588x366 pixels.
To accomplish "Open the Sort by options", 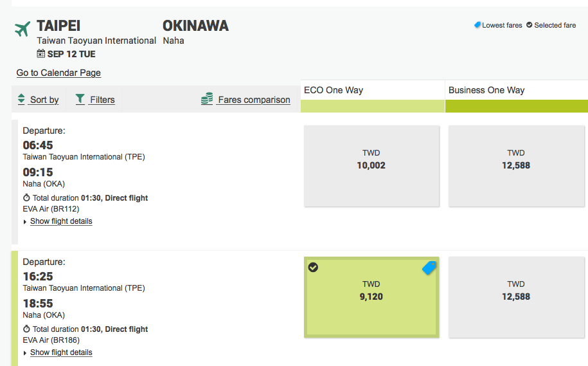I will pos(44,100).
